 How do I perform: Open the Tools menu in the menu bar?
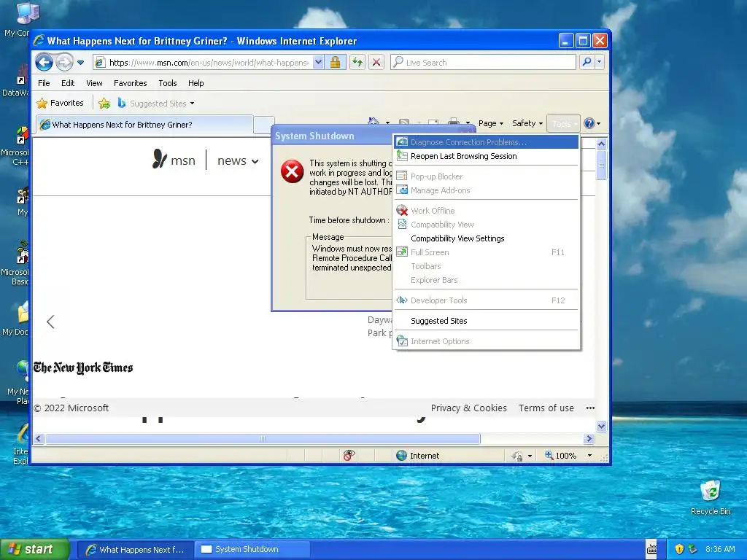[168, 83]
